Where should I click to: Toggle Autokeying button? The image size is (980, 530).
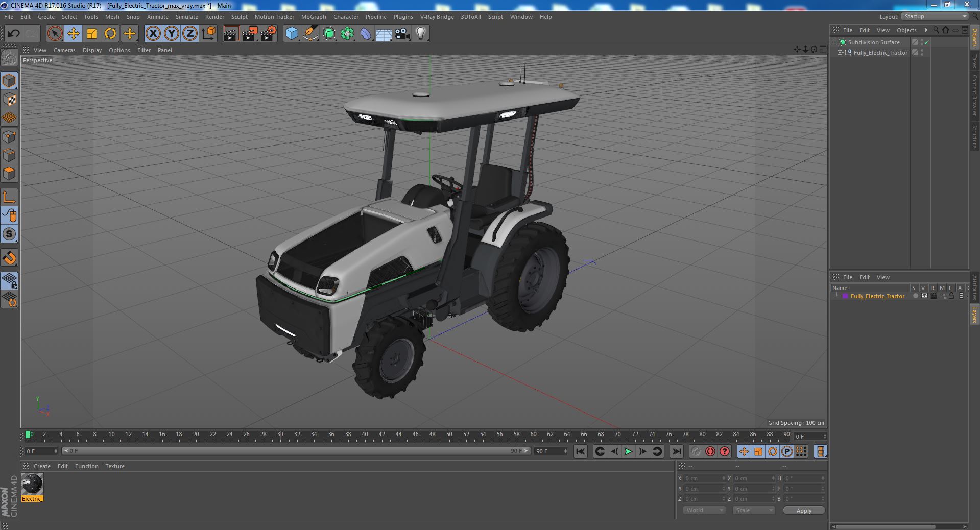[x=710, y=451]
